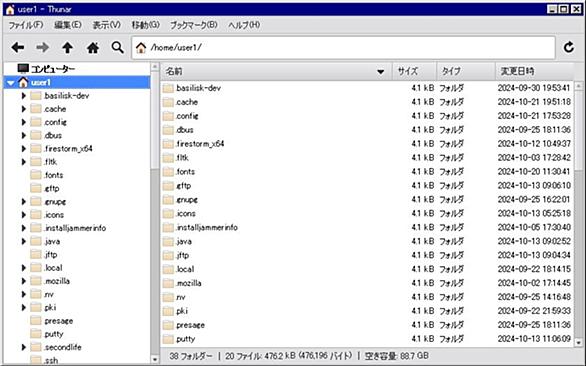The height and width of the screenshot is (366, 586).
Task: Expand .dbus in the side tree
Action: click(x=24, y=135)
